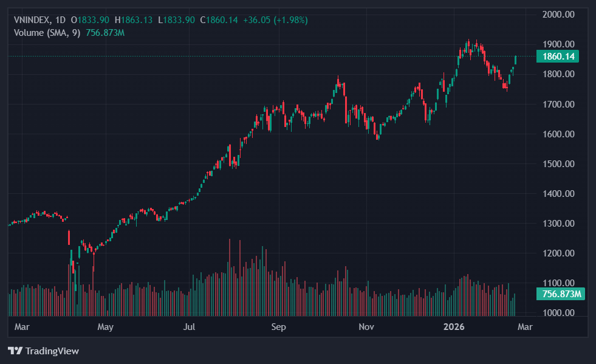This screenshot has width=596, height=364.
Task: Click the green 1860.14 current price tag
Action: (558, 57)
